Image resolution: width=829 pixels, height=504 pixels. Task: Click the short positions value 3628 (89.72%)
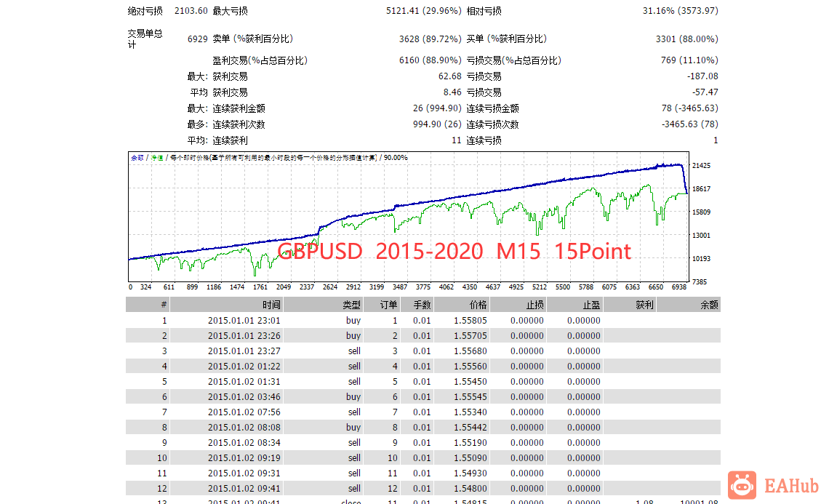tap(430, 39)
